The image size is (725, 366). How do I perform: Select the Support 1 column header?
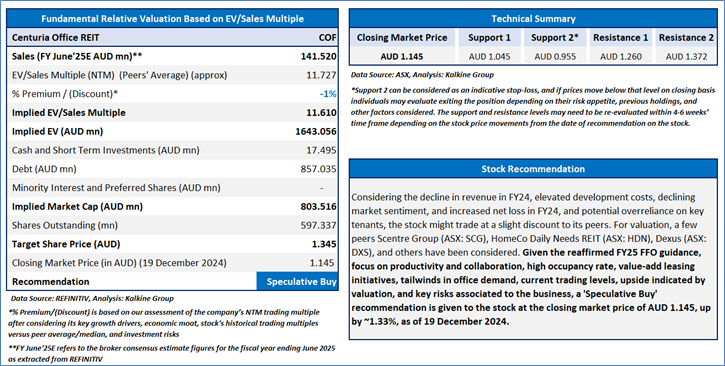[x=489, y=38]
